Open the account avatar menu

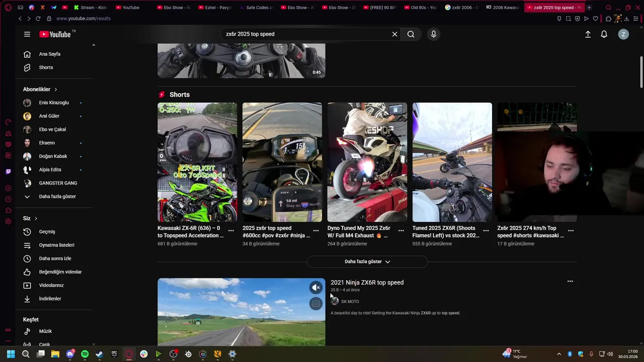click(623, 34)
